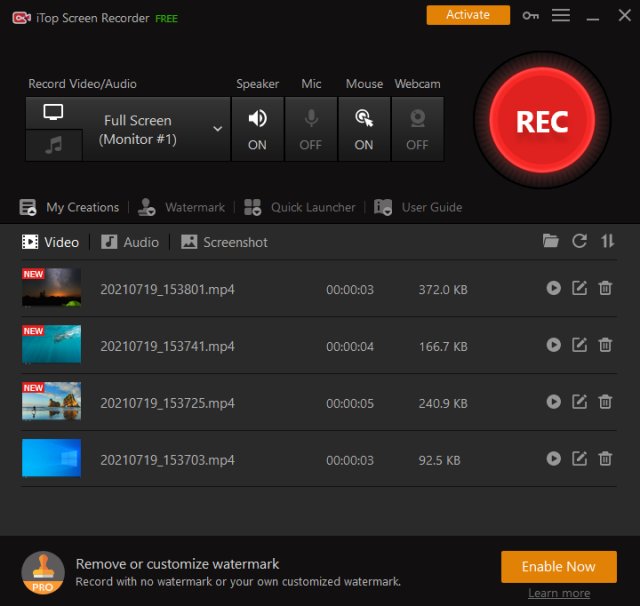Toggle Mouse recording ON button
This screenshot has width=640, height=606.
(364, 129)
